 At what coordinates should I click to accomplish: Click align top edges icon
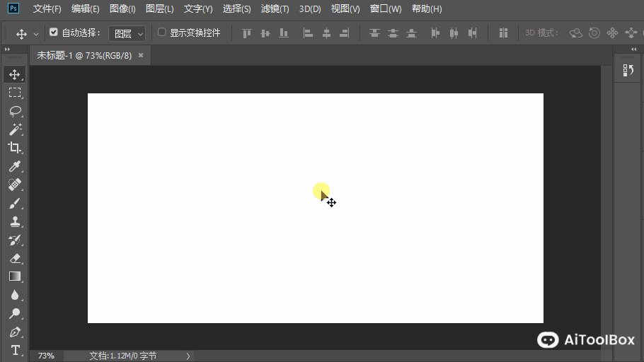[x=246, y=33]
